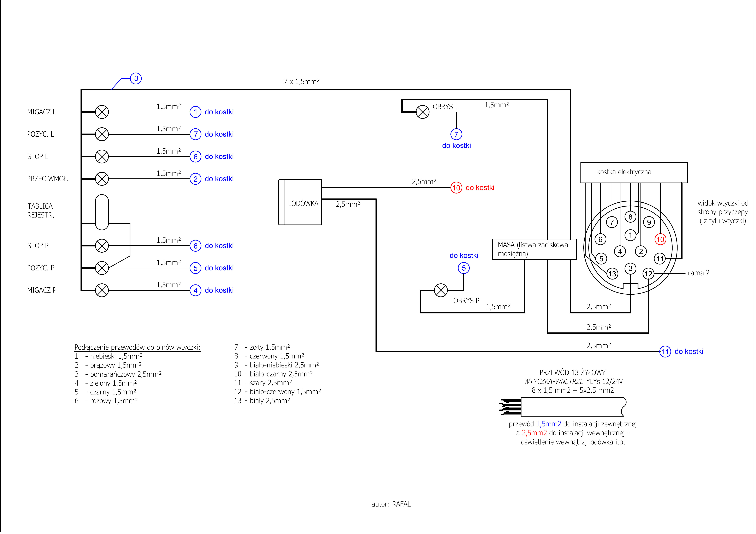This screenshot has height=534, width=756.
Task: Click the MIGACZ L lamp symbol
Action: click(102, 112)
